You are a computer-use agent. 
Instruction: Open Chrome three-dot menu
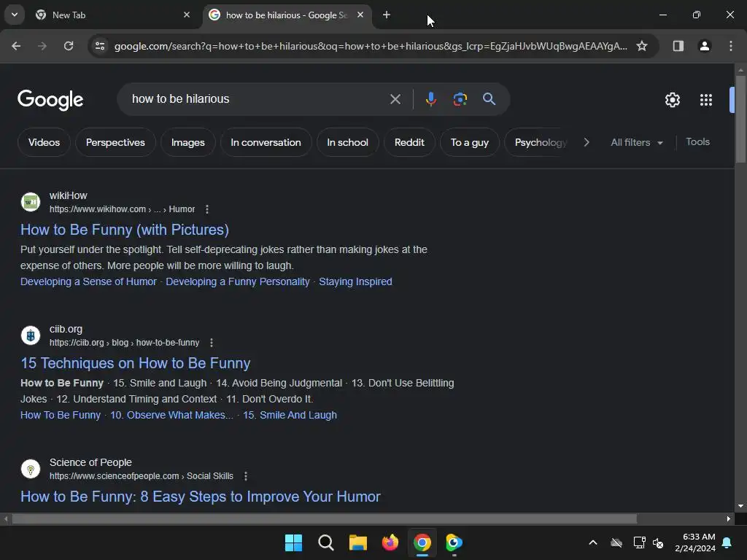point(730,46)
